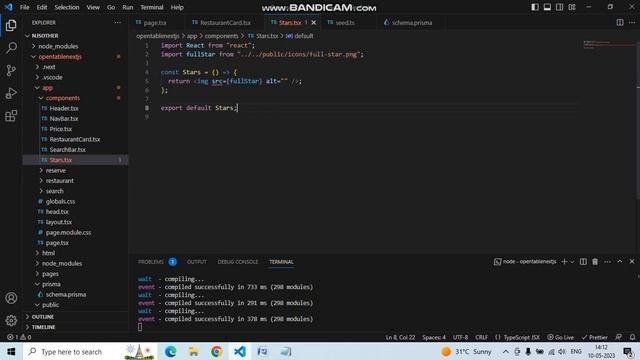The image size is (640, 360).
Task: Switch to the schema.prisma editor tab
Action: click(x=411, y=23)
